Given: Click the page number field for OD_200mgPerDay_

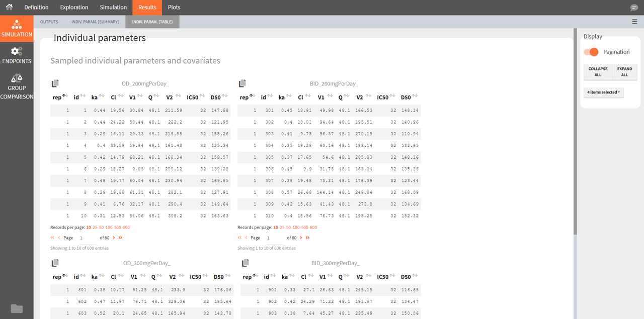Looking at the screenshot, I should point(87,238).
